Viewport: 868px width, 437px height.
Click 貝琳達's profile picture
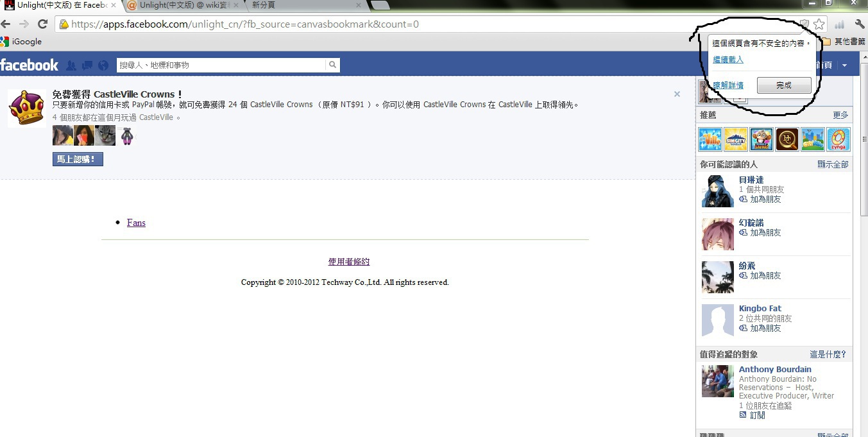point(718,191)
